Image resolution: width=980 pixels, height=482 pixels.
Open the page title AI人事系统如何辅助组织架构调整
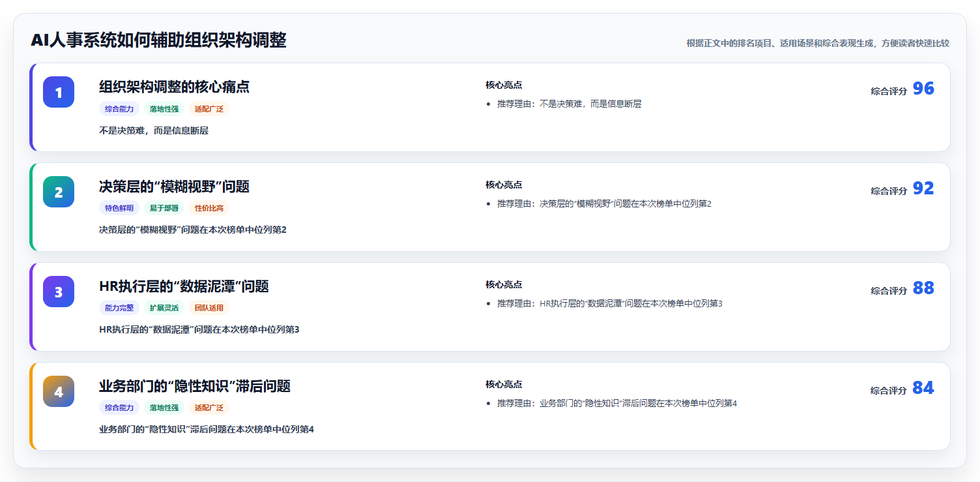tap(158, 40)
